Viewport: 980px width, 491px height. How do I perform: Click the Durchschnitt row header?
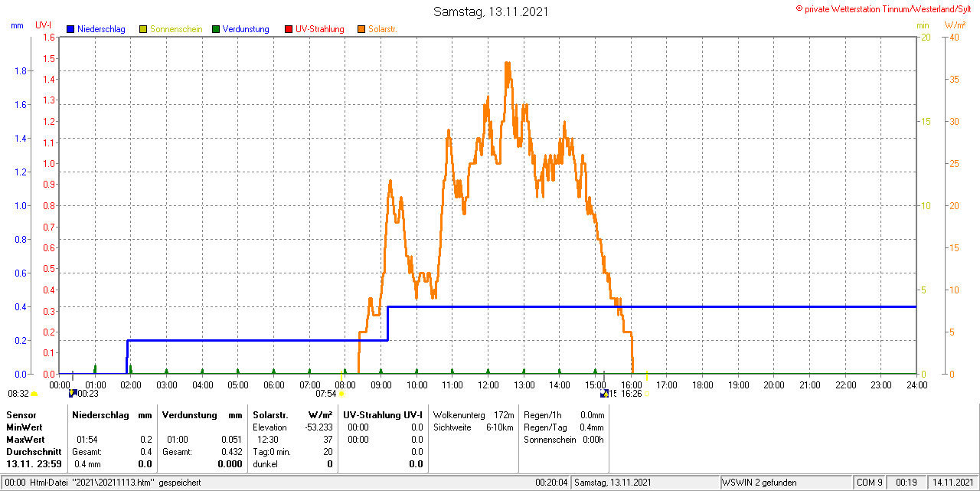click(x=34, y=452)
